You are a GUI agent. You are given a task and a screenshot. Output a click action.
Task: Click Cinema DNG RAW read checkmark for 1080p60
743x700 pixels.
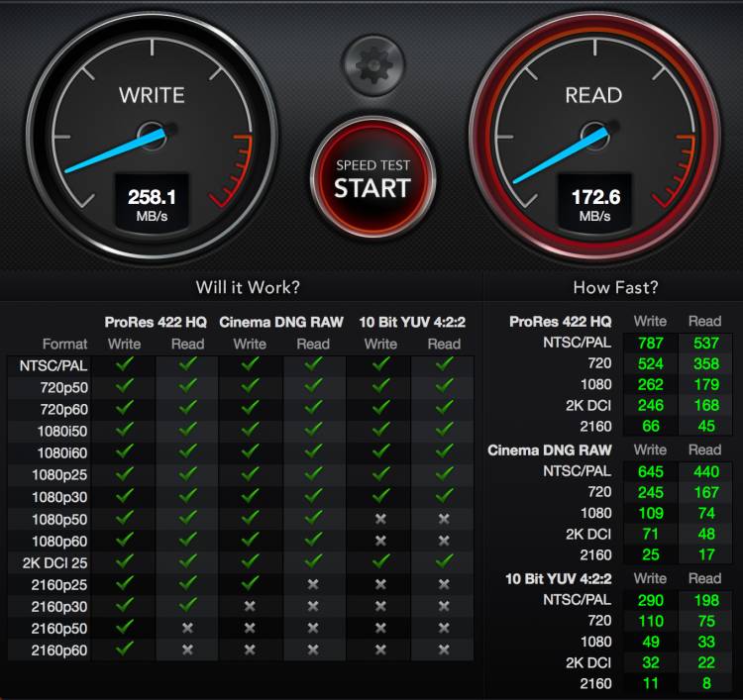coord(313,540)
